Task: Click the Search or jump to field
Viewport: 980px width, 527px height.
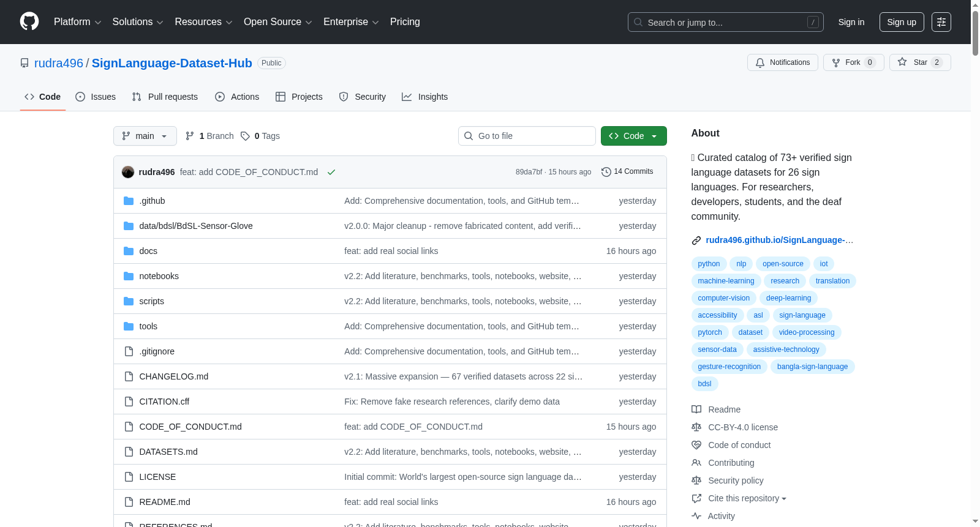Action: 726,22
